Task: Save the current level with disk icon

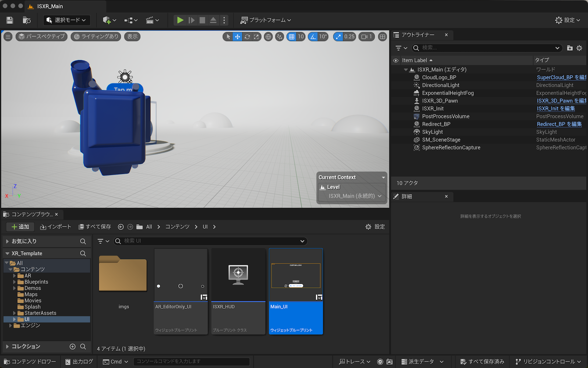Action: coord(10,20)
